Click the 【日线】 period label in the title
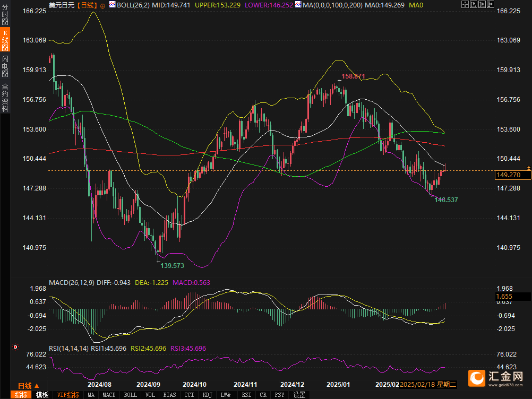This screenshot has width=532, height=399. 87,5
